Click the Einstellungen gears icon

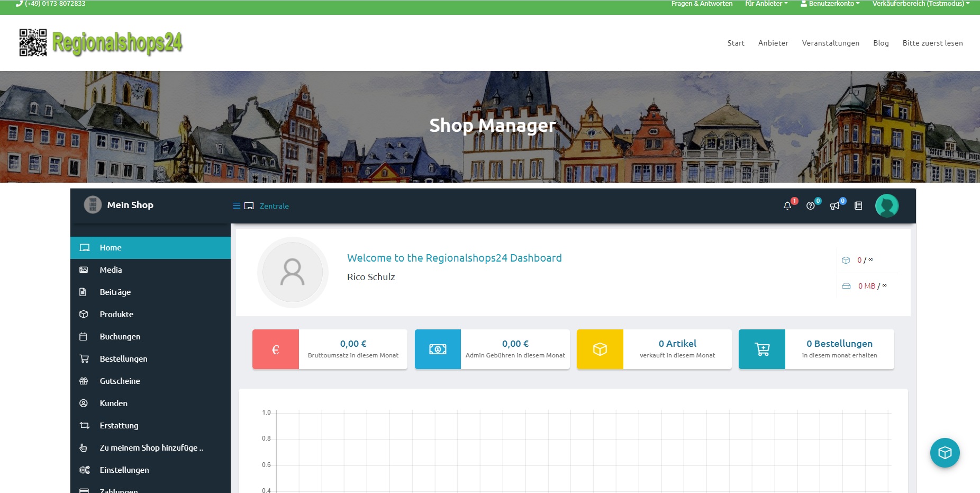[x=85, y=470]
